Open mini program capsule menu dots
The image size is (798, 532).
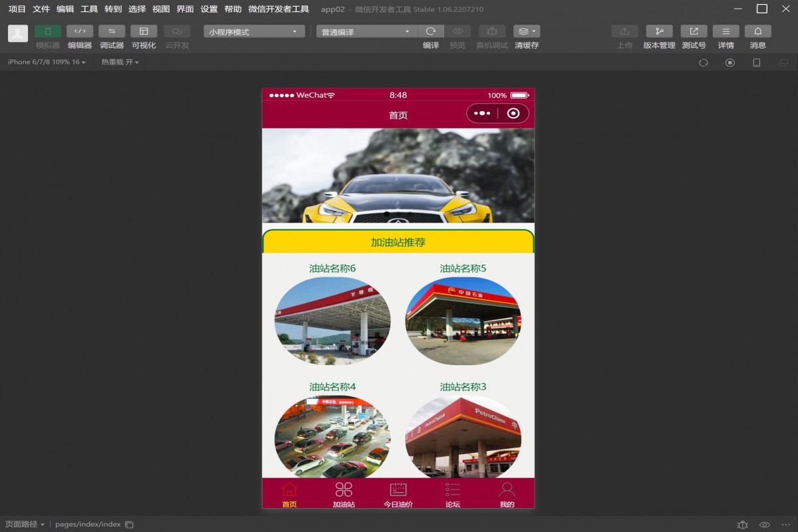482,114
